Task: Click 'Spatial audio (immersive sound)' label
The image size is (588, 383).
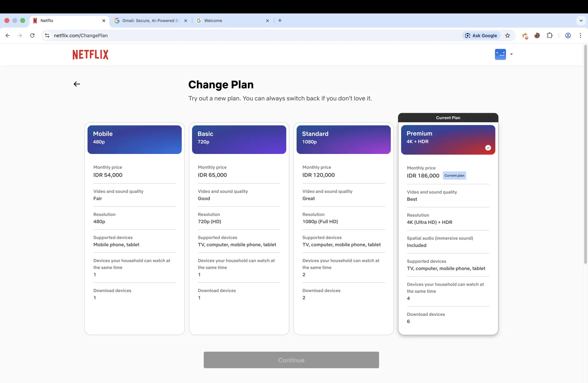Action: click(440, 238)
